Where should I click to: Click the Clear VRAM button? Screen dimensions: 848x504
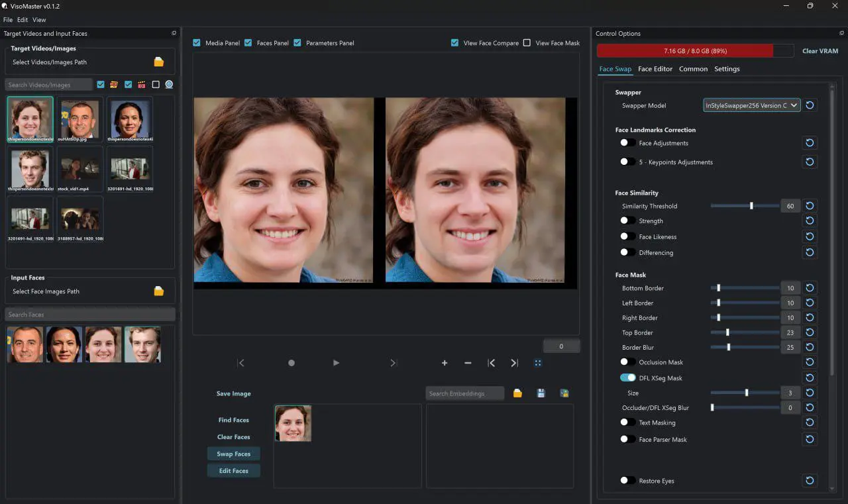coord(820,50)
